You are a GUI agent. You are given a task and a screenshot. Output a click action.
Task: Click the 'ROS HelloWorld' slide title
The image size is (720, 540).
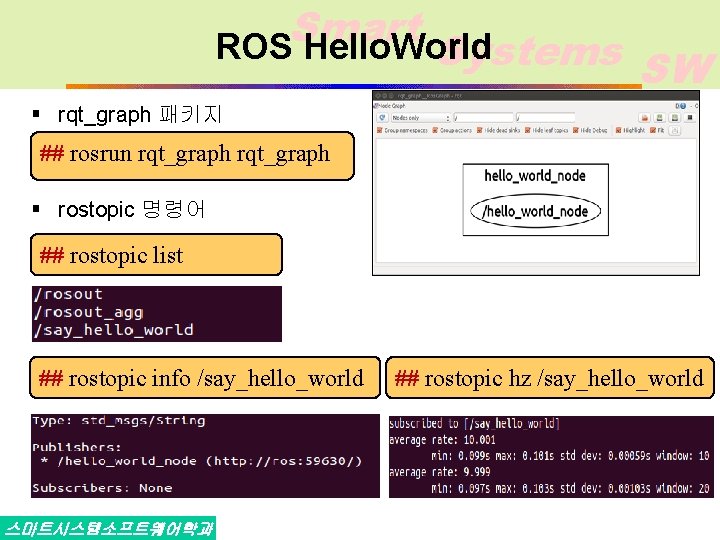click(x=354, y=46)
